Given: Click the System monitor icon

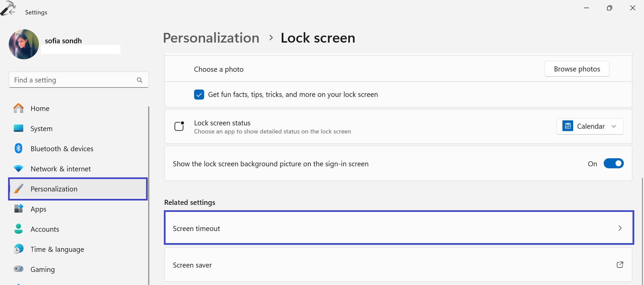Looking at the screenshot, I should pos(18,128).
